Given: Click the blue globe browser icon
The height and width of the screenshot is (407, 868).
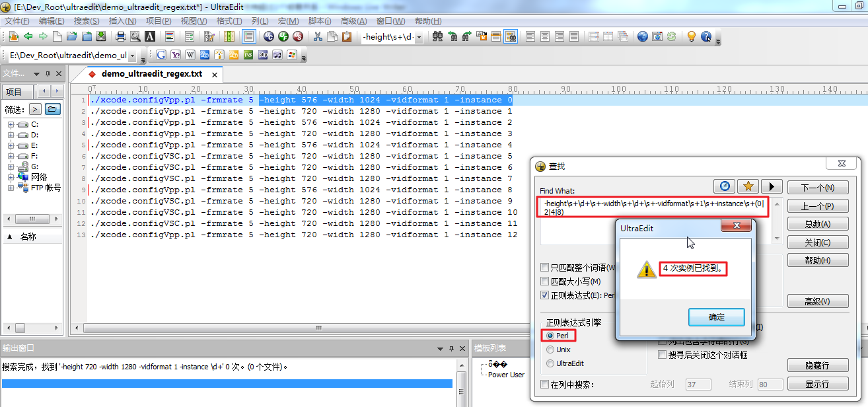Looking at the screenshot, I should click(x=642, y=36).
